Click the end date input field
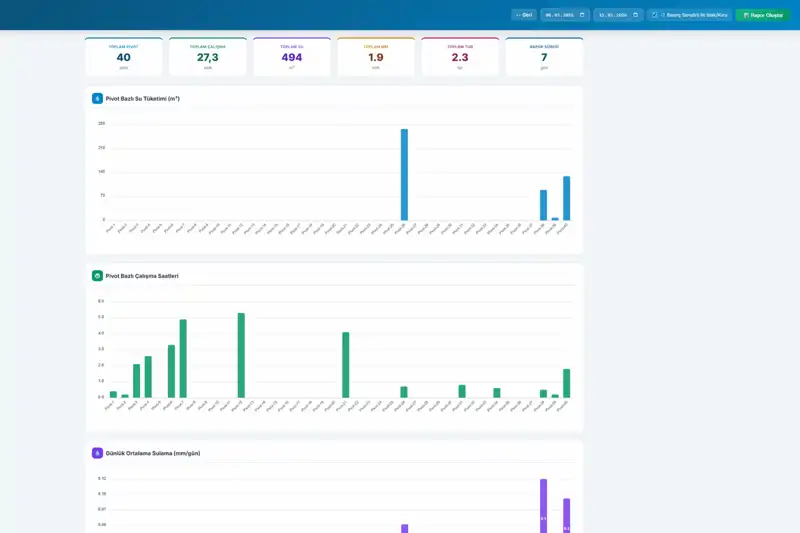 [613, 15]
